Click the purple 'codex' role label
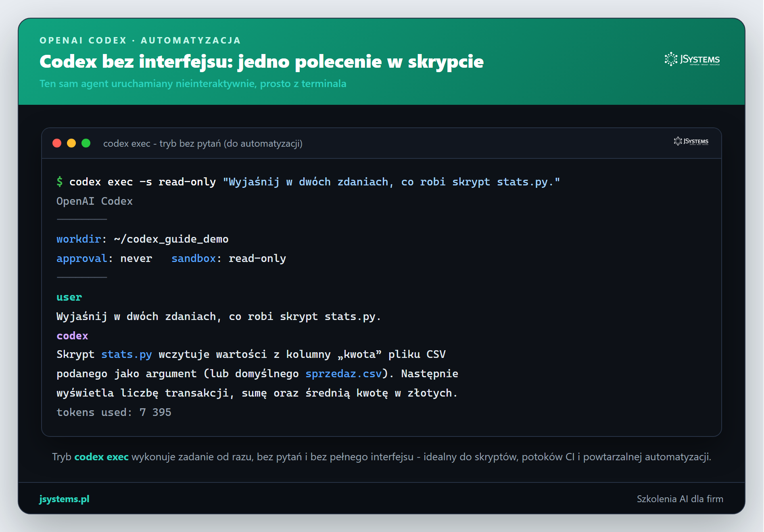Viewport: 764px width, 532px height. click(x=72, y=336)
